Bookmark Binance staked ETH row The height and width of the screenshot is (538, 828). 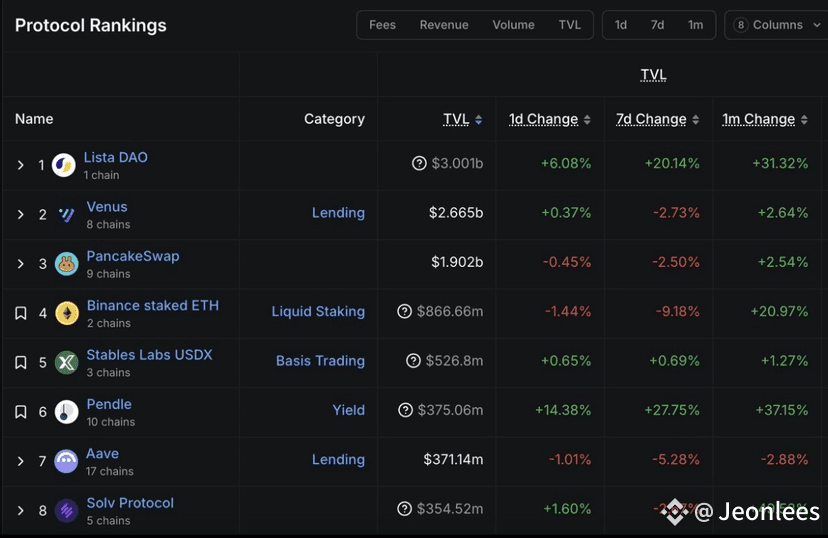tap(21, 313)
